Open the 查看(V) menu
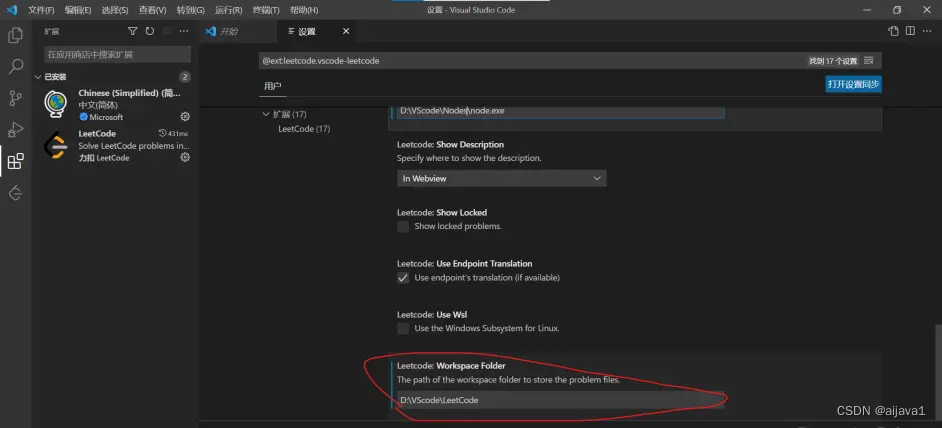 153,10
